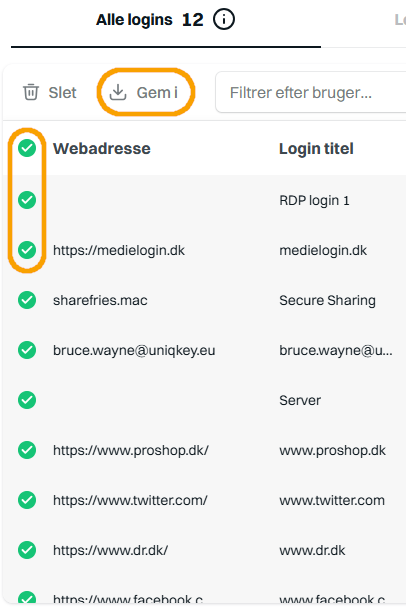
Task: Toggle select-all checkbox in Webadresse header
Action: [x=27, y=148]
